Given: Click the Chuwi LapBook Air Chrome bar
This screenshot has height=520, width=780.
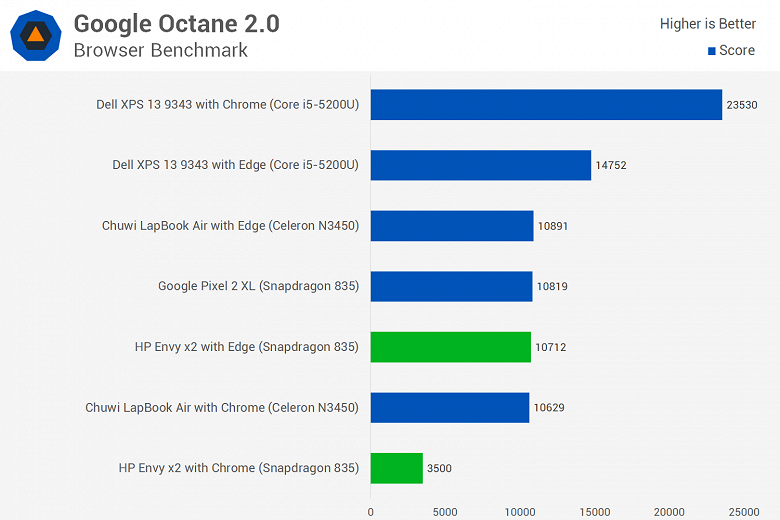Looking at the screenshot, I should pyautogui.click(x=450, y=408).
